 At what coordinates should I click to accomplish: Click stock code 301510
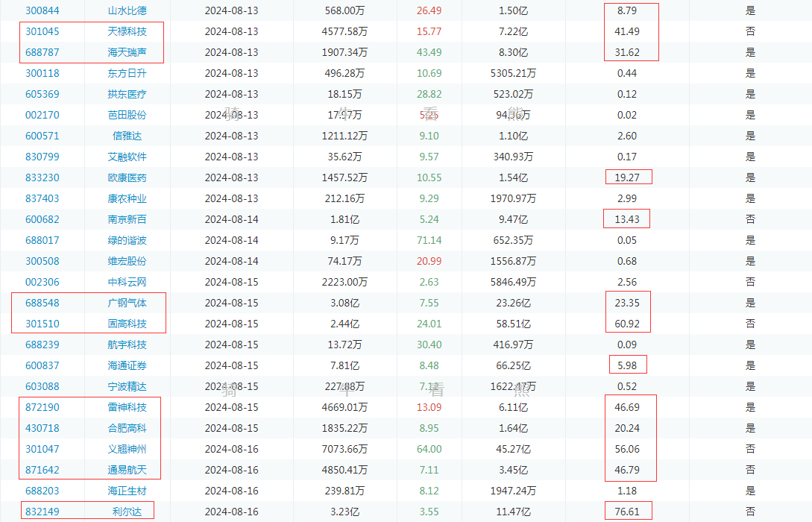pyautogui.click(x=43, y=324)
